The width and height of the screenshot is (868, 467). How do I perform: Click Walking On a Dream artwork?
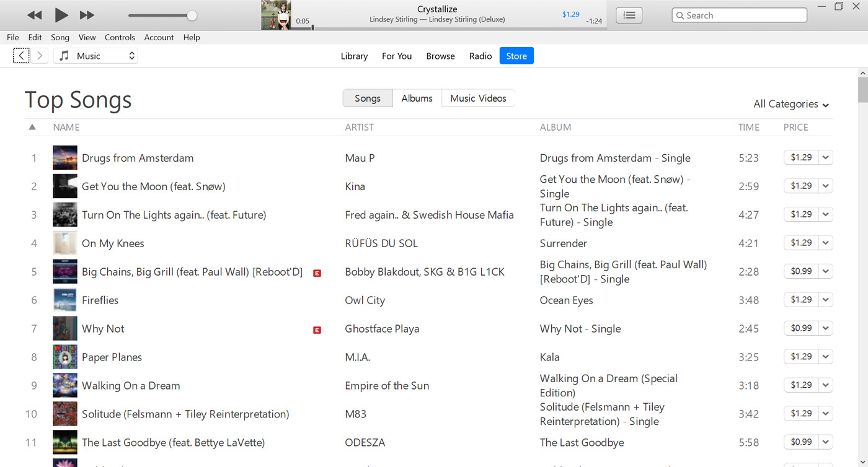(65, 386)
